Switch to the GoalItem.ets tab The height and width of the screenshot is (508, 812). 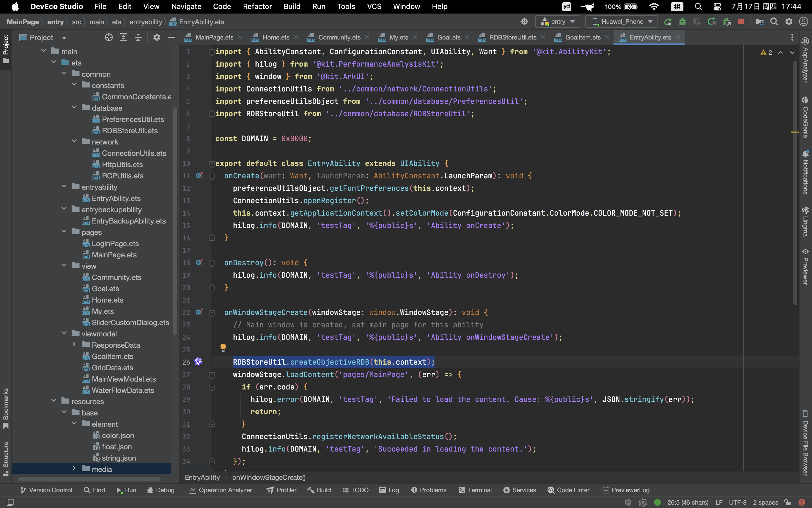click(x=583, y=37)
